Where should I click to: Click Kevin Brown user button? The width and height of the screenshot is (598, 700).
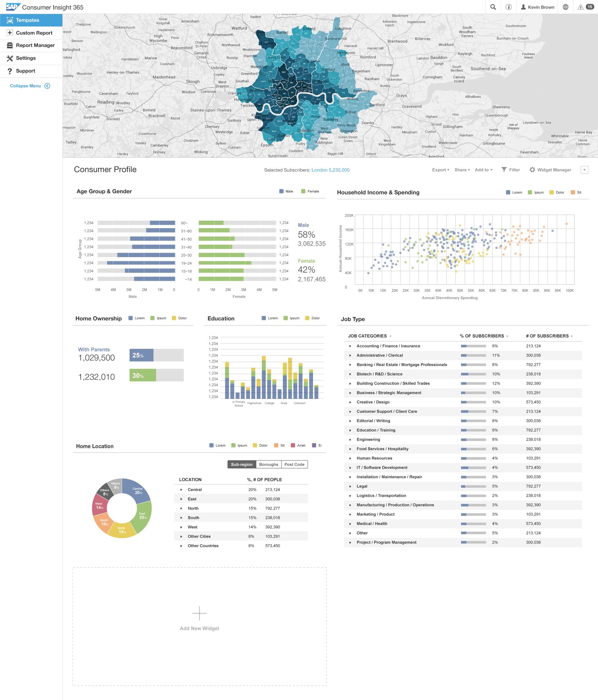click(538, 7)
